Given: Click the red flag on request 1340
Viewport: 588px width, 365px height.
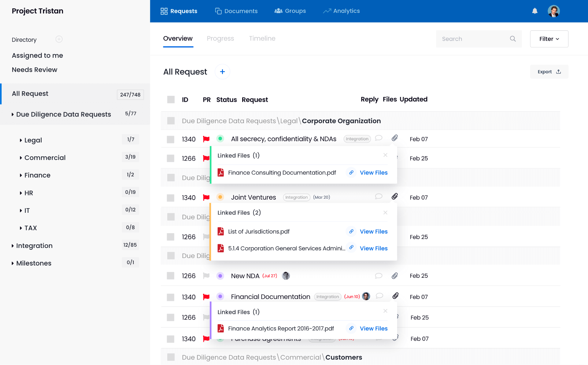Looking at the screenshot, I should click(206, 138).
